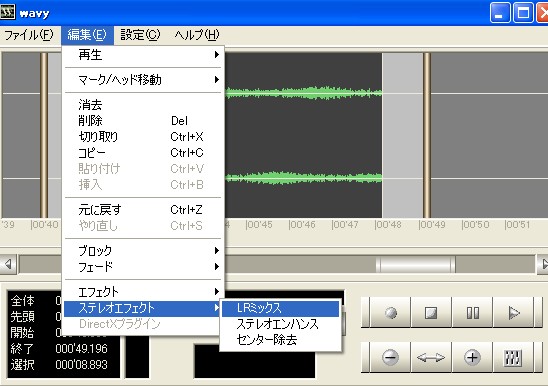Expand the フェード submenu
Screen dimensions: 548x386
(x=143, y=267)
